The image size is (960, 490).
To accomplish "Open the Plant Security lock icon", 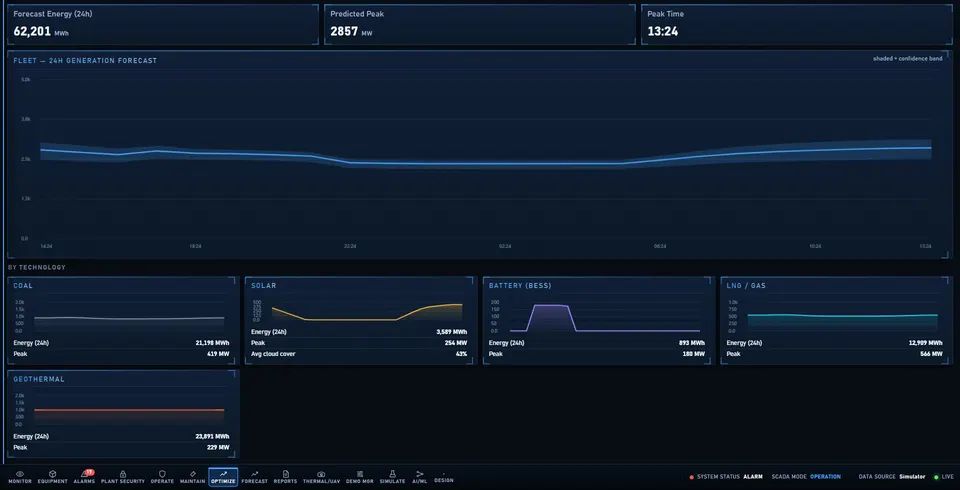I will pos(123,474).
